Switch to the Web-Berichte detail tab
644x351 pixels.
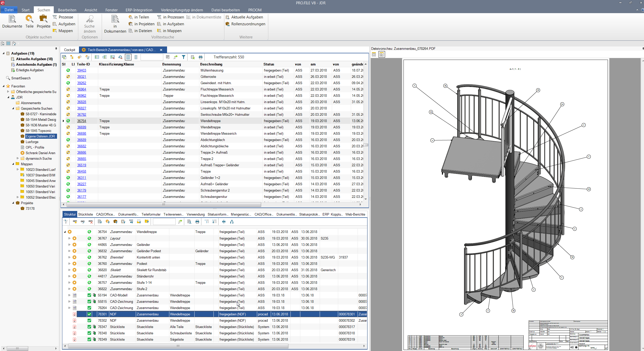point(355,214)
